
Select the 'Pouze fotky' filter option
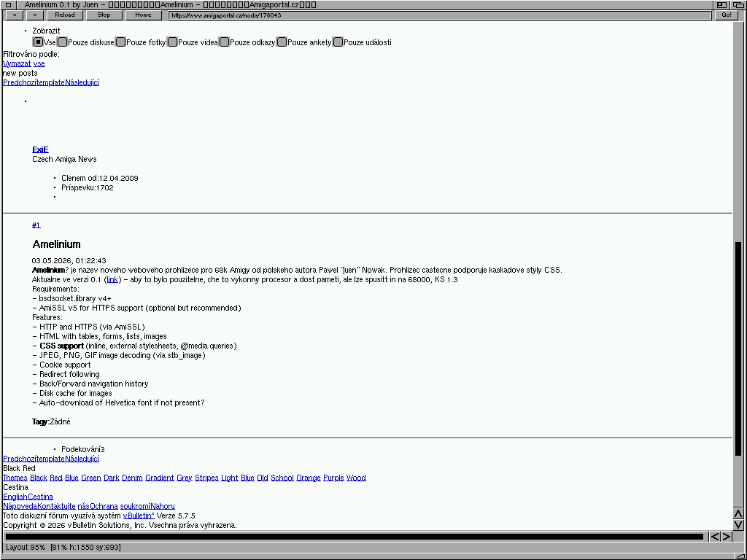coord(120,42)
